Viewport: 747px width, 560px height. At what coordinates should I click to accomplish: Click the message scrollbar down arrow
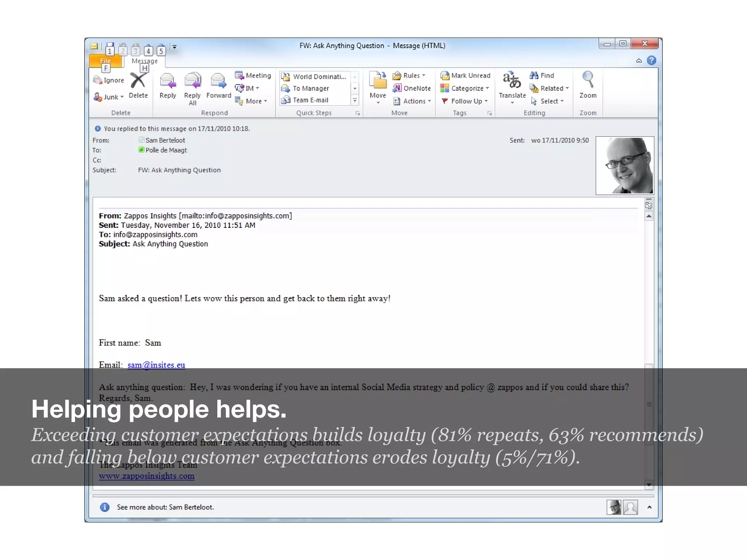pyautogui.click(x=649, y=485)
